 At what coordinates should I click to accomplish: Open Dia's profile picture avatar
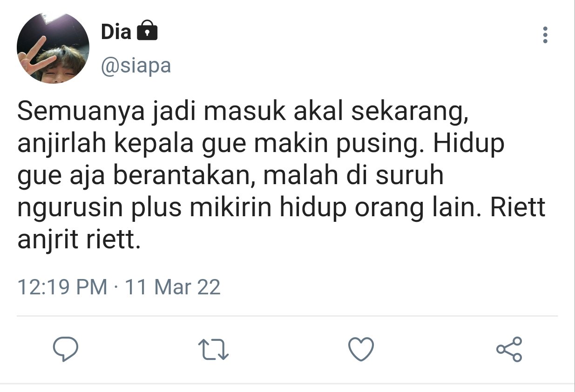(x=53, y=48)
